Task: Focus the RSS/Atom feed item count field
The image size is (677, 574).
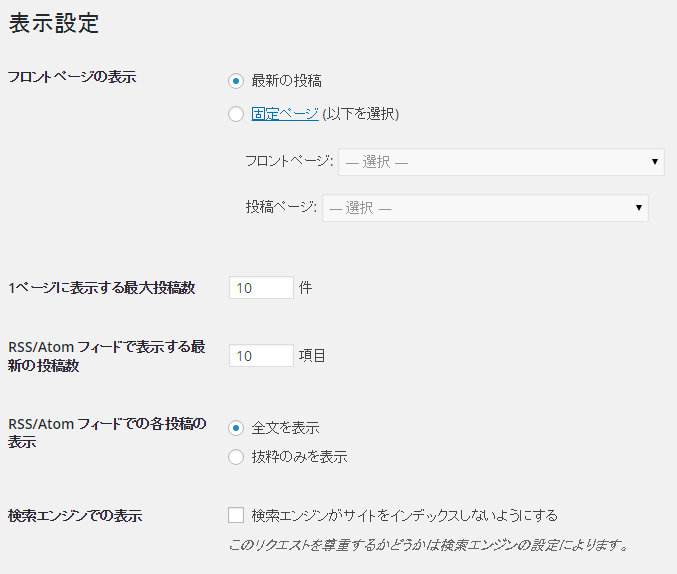Action: coord(261,355)
